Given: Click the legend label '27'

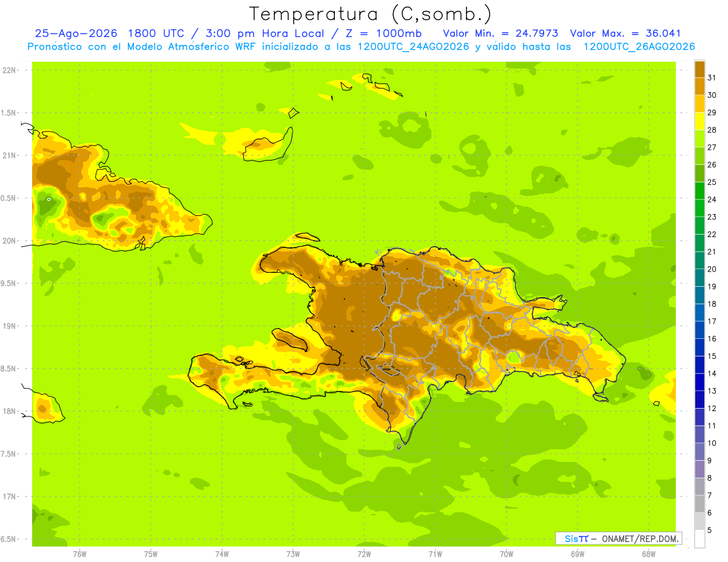Looking at the screenshot, I should tap(712, 147).
